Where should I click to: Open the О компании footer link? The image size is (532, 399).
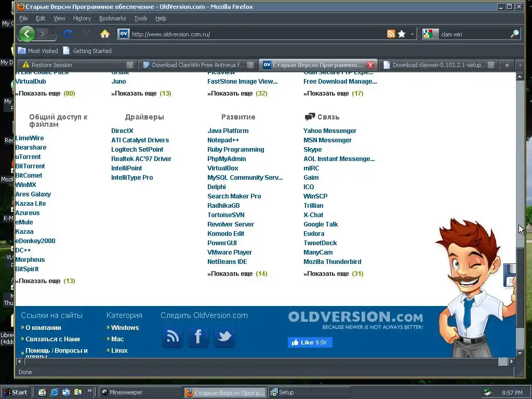43,328
